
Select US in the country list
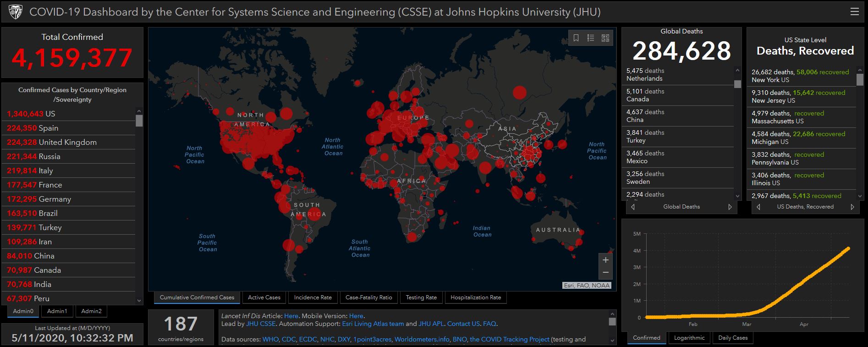click(69, 114)
